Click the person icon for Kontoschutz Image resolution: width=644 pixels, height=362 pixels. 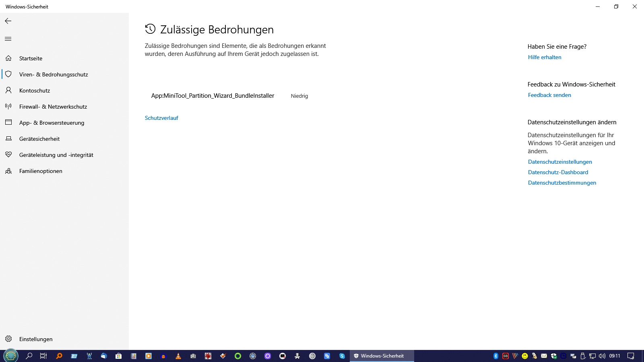click(x=8, y=90)
